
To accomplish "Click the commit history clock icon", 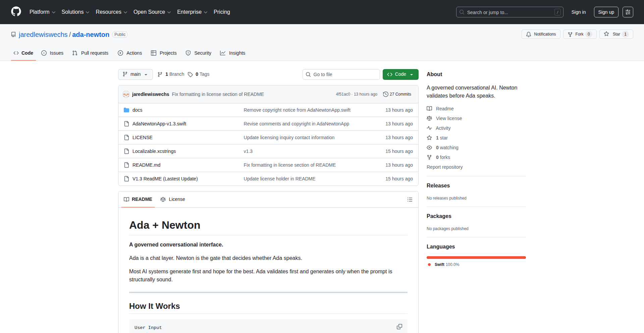I will [385, 94].
